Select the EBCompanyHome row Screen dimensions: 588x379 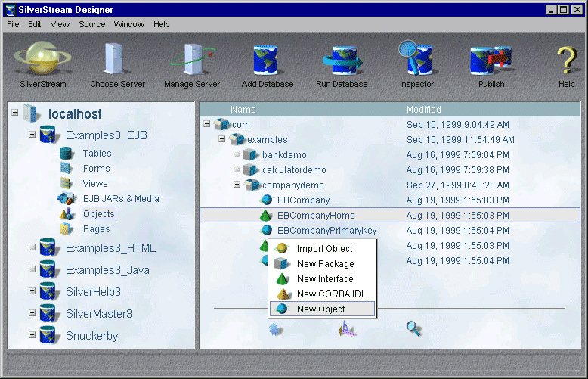pos(390,215)
